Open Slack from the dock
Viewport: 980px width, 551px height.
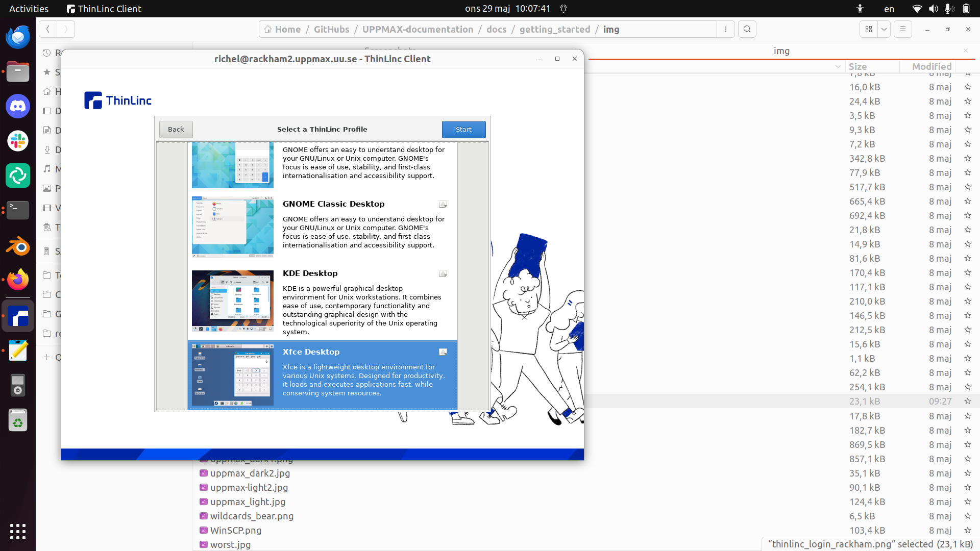pos(18,141)
